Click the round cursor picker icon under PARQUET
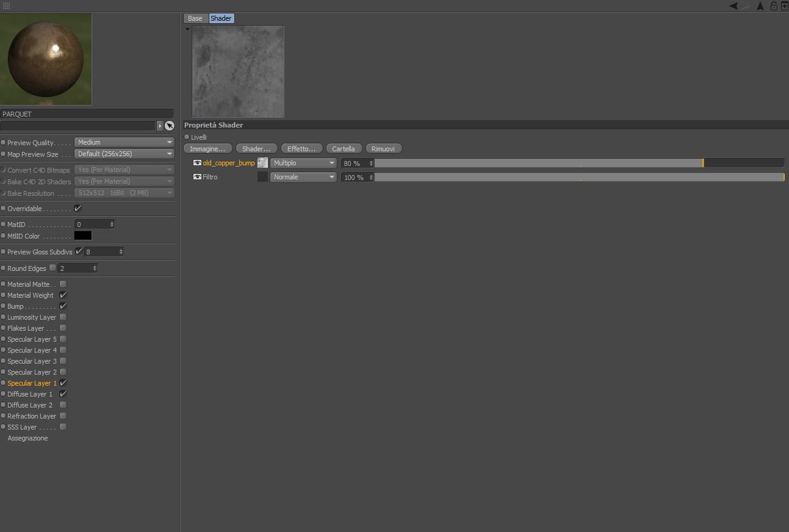 click(x=169, y=126)
